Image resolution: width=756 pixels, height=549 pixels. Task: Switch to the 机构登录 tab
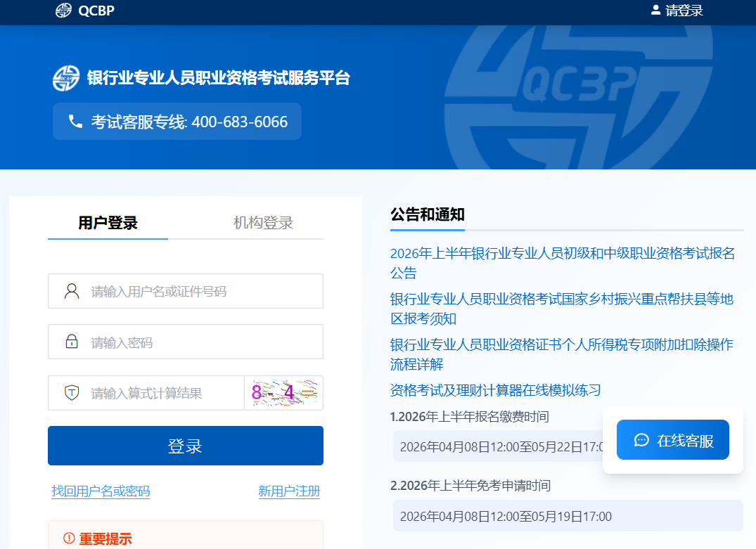[263, 223]
